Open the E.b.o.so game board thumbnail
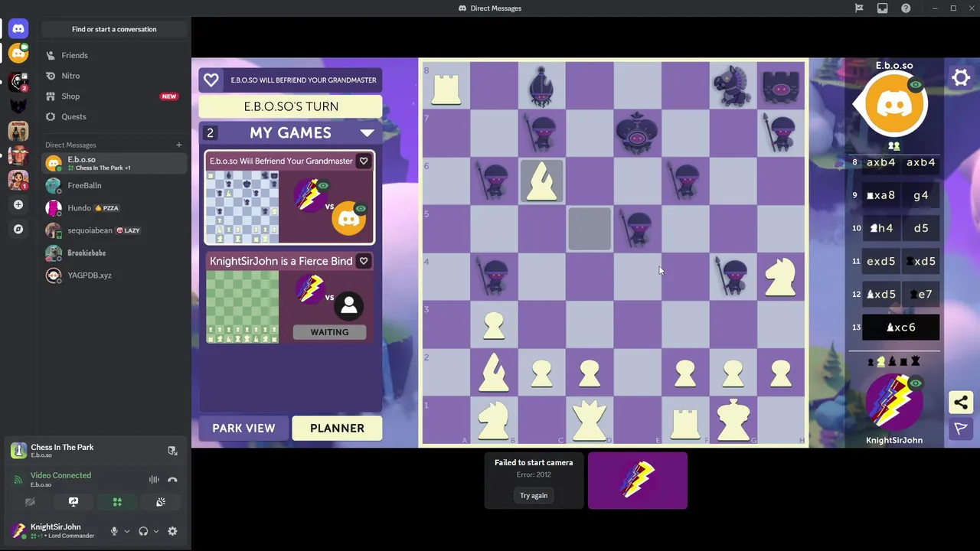The image size is (980, 551). coord(242,207)
